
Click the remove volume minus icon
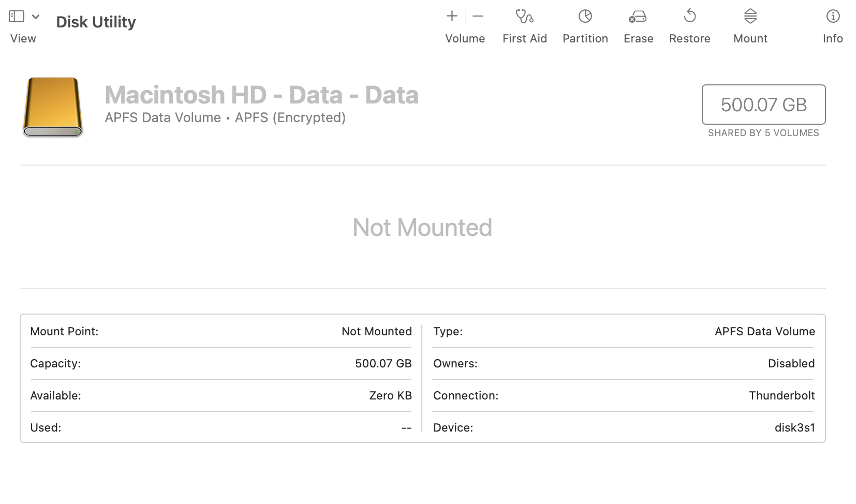coord(478,17)
